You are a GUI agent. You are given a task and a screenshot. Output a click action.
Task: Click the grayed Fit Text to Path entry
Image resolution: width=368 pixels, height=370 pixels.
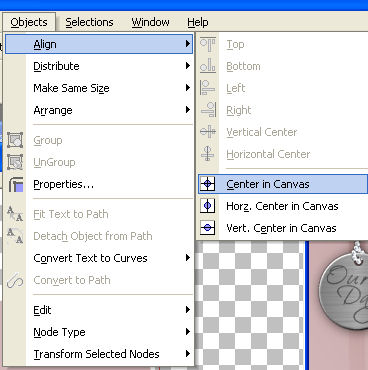coord(99,214)
